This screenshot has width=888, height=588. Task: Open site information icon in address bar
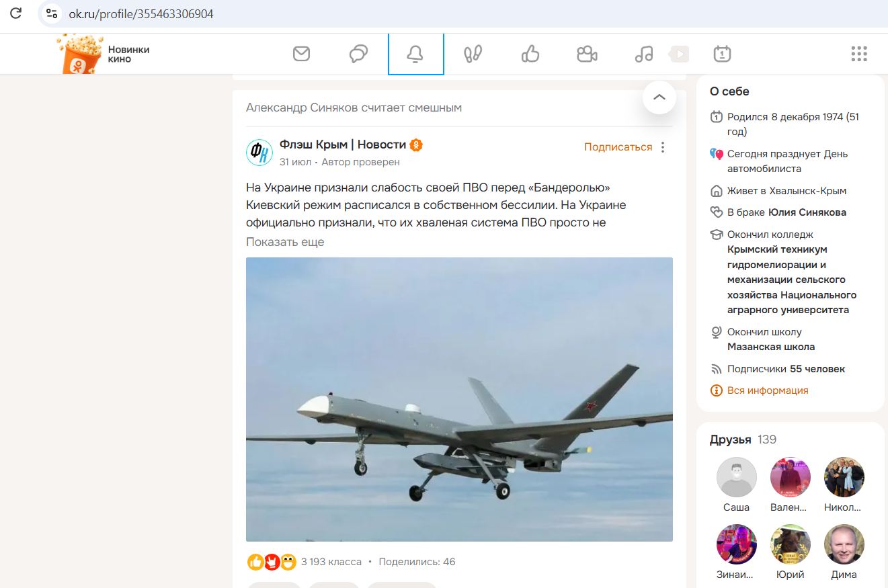coord(52,13)
